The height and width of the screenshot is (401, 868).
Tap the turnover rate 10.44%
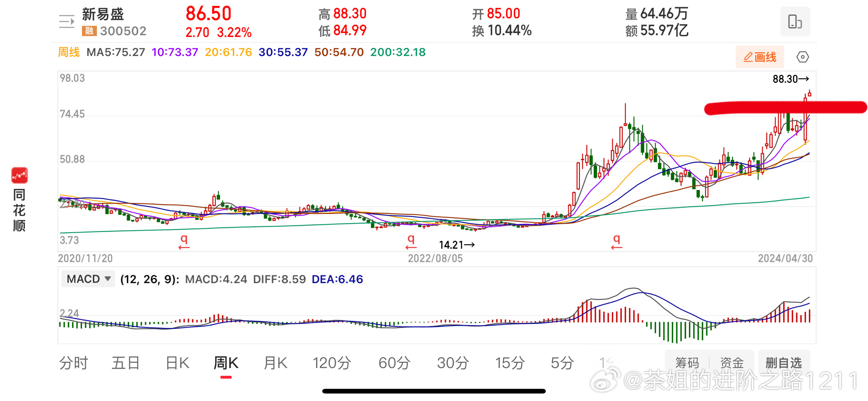(x=510, y=30)
